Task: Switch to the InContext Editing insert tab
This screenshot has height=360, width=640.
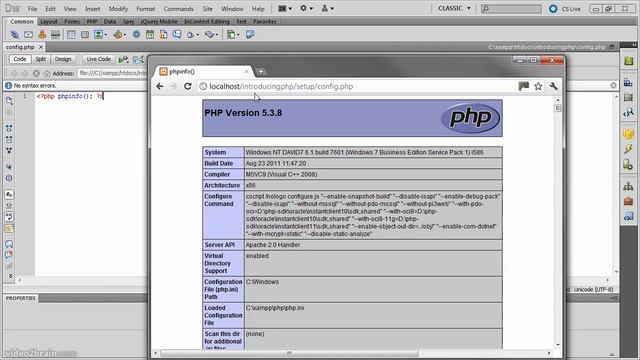Action: 207,22
